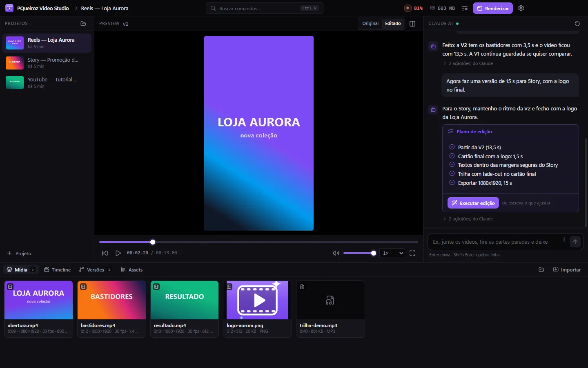
Task: Click the Renderizar button
Action: point(493,8)
